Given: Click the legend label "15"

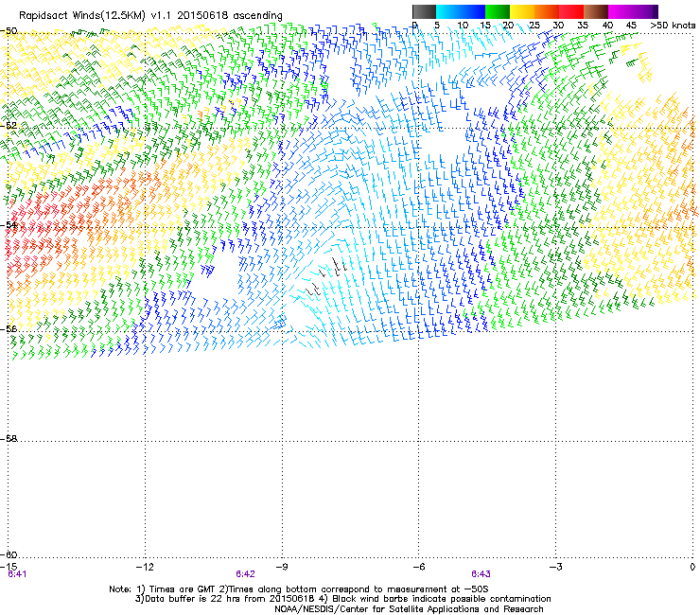Looking at the screenshot, I should coord(485,26).
